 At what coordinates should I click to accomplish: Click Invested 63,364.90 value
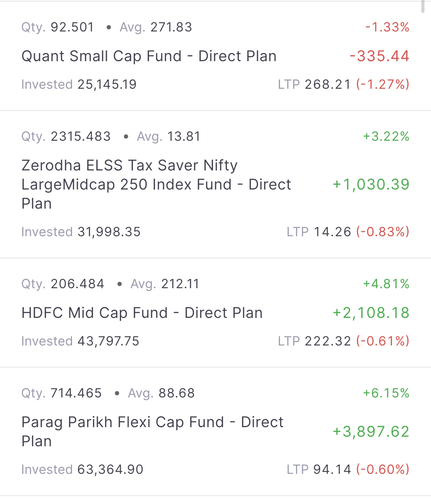82,469
